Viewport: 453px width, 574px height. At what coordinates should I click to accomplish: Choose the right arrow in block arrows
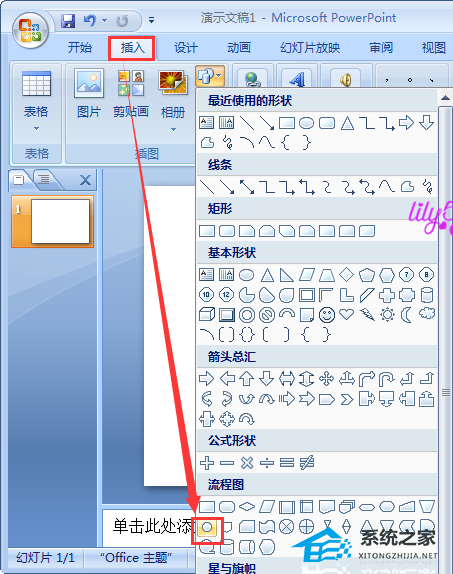207,379
